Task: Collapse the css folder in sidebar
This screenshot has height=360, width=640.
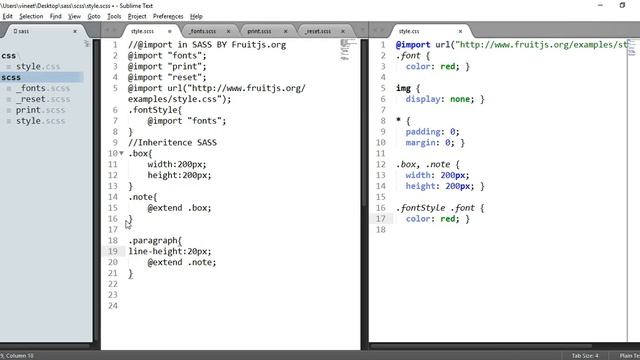Action: pyautogui.click(x=9, y=56)
